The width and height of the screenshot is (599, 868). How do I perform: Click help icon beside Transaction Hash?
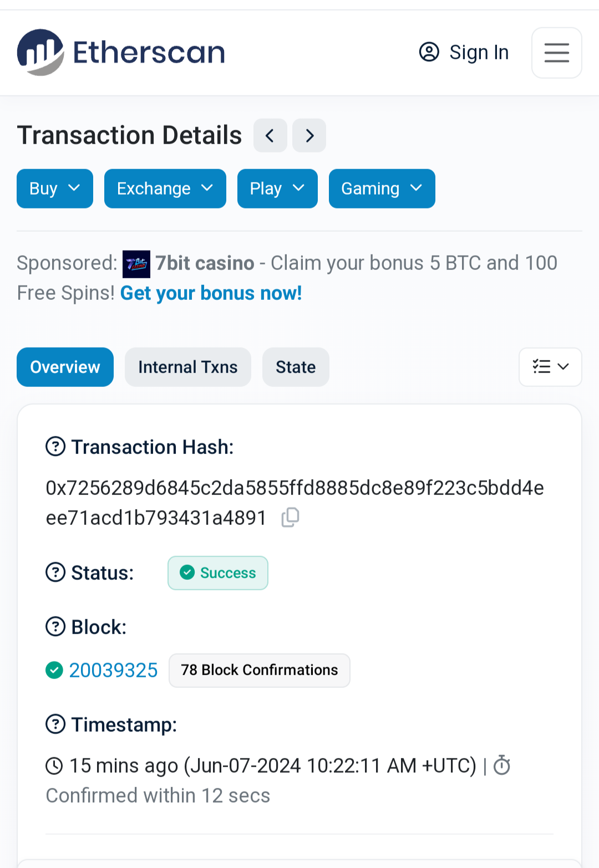pos(55,446)
